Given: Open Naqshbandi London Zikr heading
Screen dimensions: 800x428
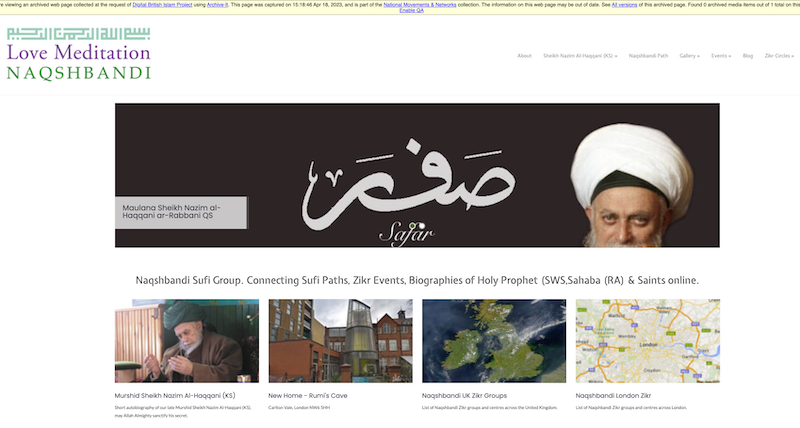Looking at the screenshot, I should point(613,395).
